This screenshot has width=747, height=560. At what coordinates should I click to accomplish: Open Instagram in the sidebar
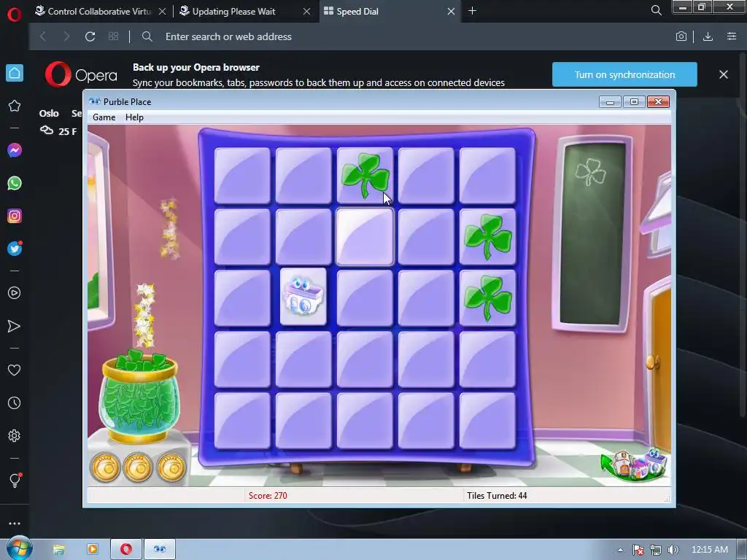(15, 216)
